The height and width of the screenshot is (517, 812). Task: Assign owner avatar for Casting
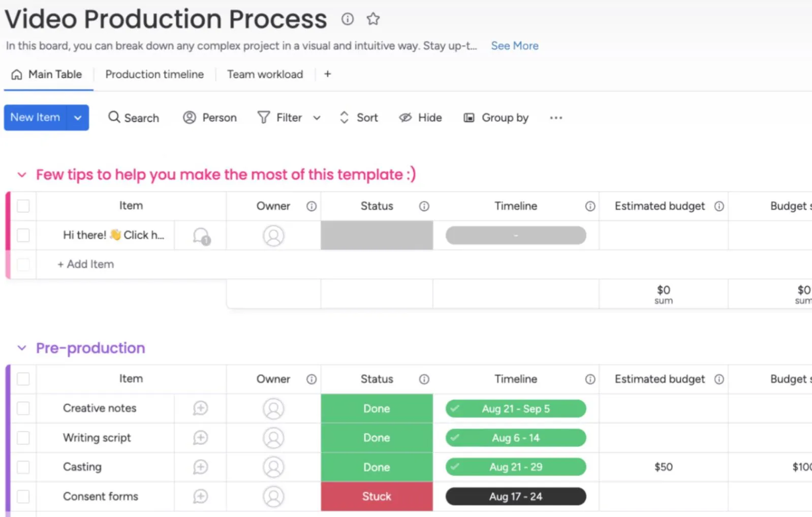(273, 467)
